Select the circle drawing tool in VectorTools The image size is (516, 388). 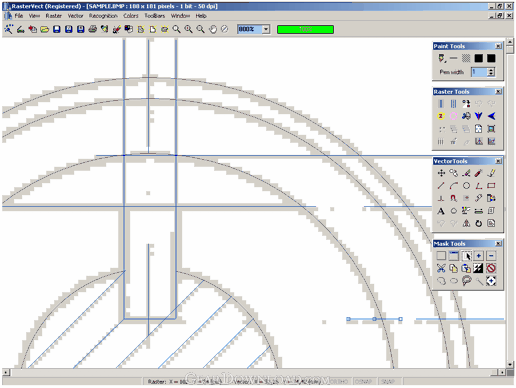click(466, 186)
